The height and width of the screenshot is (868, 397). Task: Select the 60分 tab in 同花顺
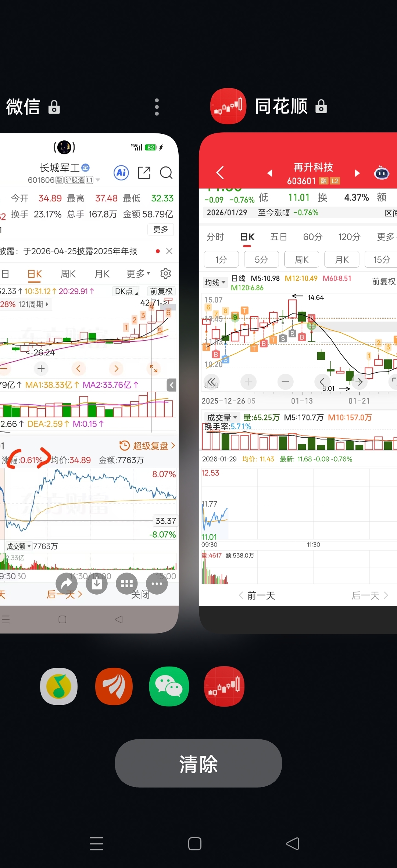click(312, 237)
